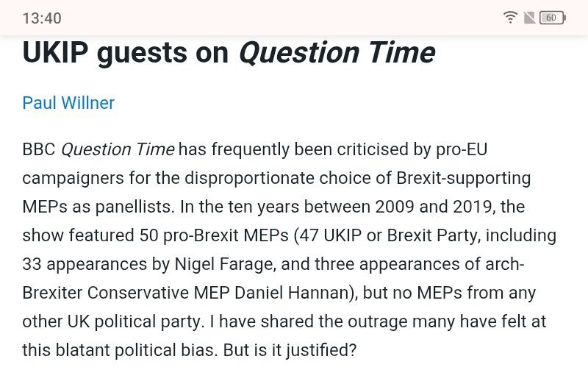
Task: Click the "UKIP guests on" heading text
Action: coord(126,53)
